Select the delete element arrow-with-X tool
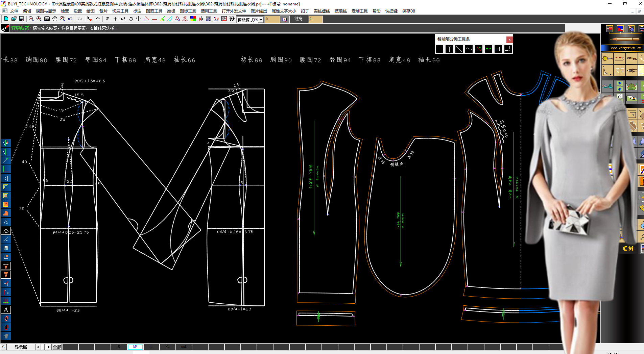644x354 pixels. pos(90,19)
